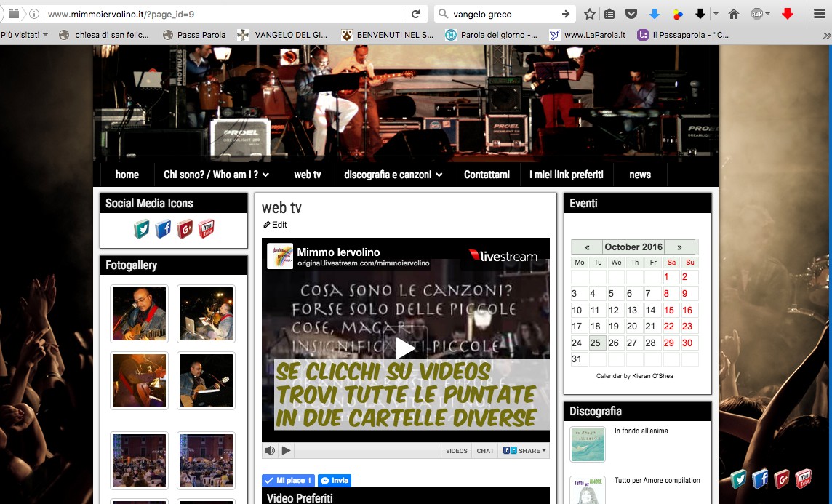The height and width of the screenshot is (504, 832).
Task: Click the CHAT button in the player
Action: tap(485, 451)
